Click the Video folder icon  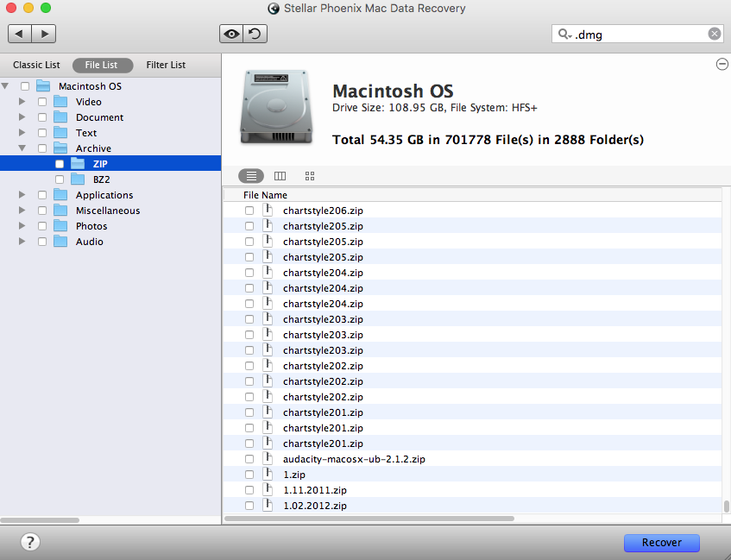[60, 102]
